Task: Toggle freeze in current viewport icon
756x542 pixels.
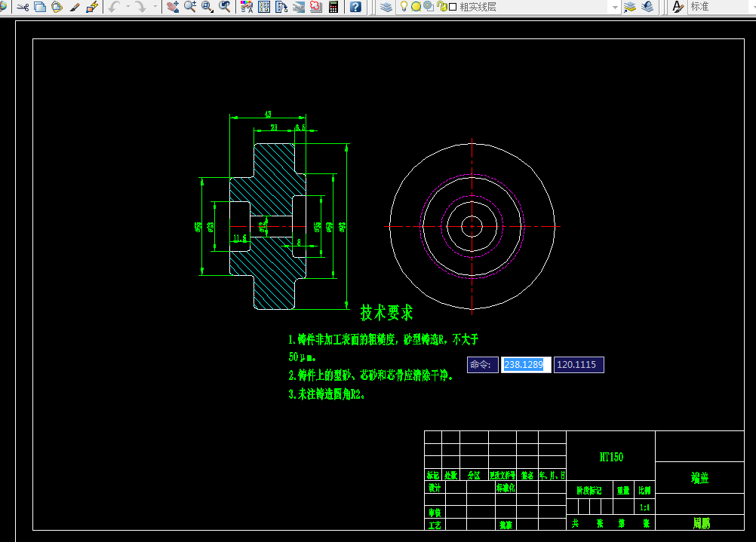Action: (x=428, y=7)
